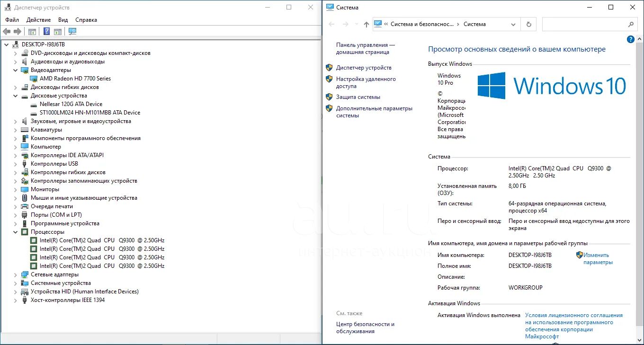Screen dimensions: 644x345
Task: Open the Диспетчер устройств link in System window
Action: click(364, 68)
